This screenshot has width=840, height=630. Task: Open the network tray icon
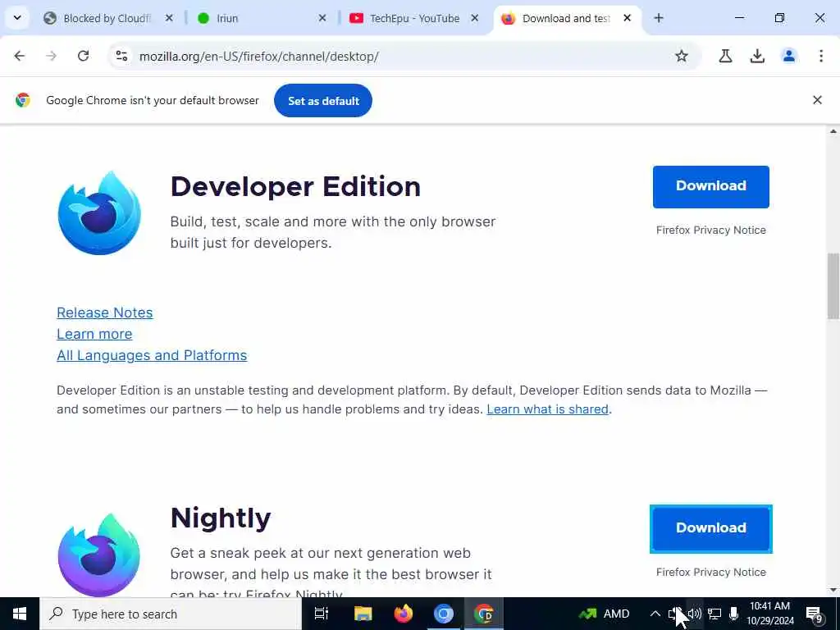coord(714,614)
